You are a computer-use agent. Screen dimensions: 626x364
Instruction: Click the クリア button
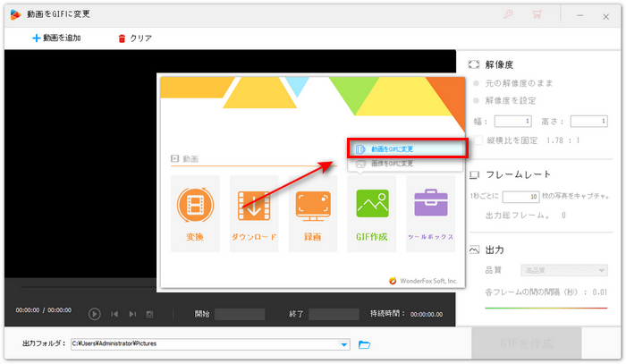click(134, 38)
